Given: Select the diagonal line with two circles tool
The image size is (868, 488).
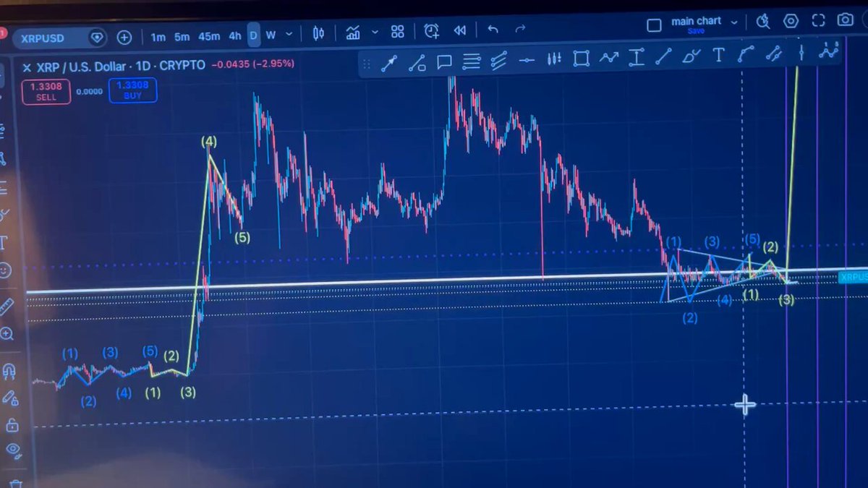Looking at the screenshot, I should pos(774,52).
